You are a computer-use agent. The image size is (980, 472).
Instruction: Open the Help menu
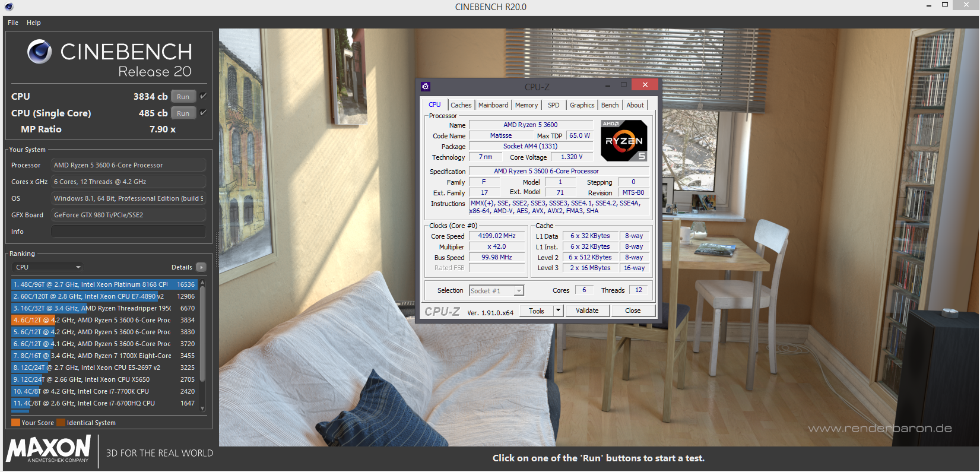34,23
